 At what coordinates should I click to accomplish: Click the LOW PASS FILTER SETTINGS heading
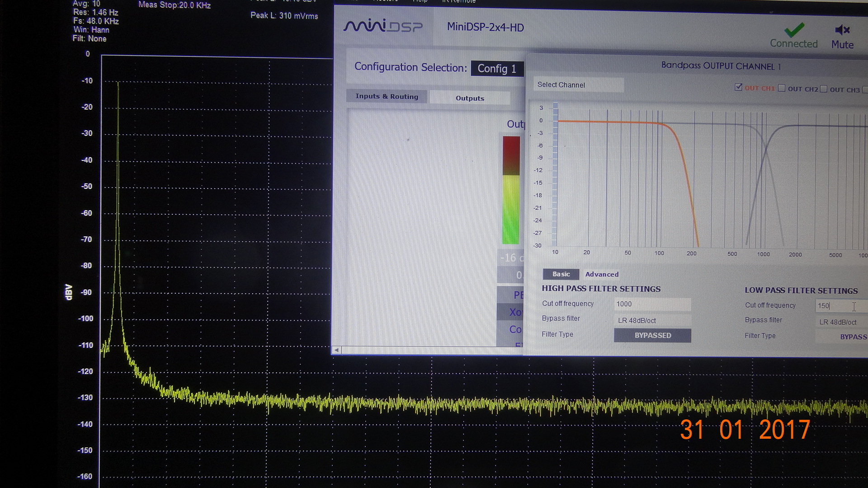pos(801,291)
